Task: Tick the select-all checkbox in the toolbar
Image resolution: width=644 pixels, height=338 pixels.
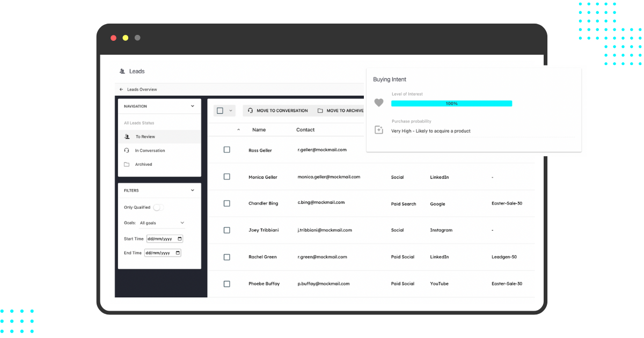Action: click(x=219, y=111)
